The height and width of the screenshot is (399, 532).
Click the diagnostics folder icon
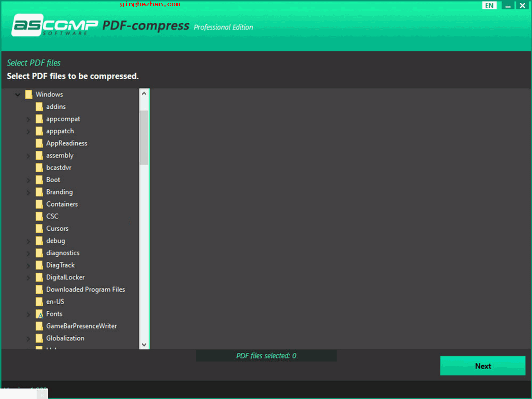[39, 253]
